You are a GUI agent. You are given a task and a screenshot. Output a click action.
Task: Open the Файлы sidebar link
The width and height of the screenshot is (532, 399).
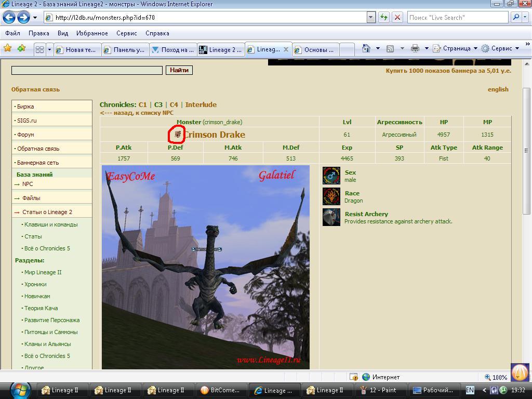click(x=31, y=198)
